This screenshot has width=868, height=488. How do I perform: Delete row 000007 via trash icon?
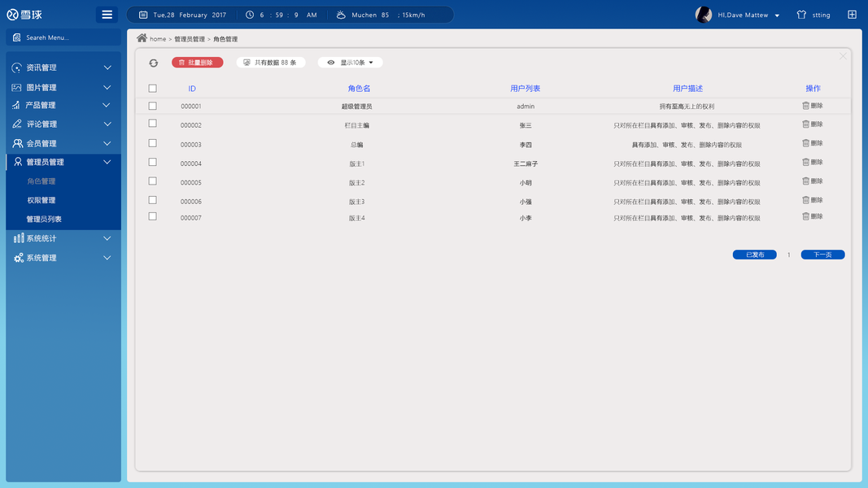point(805,216)
